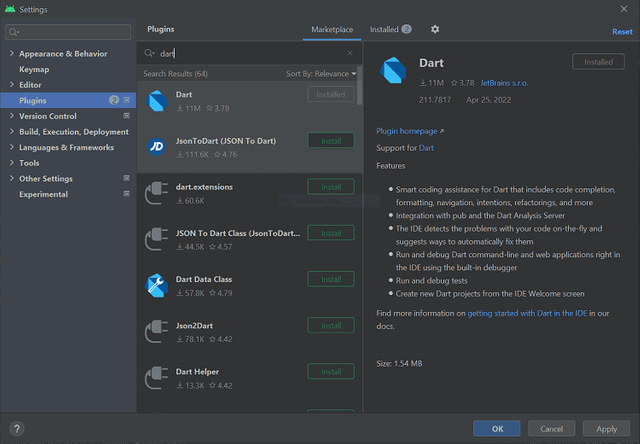This screenshot has width=640, height=444.
Task: Switch to the Marketplace tab
Action: tap(332, 29)
